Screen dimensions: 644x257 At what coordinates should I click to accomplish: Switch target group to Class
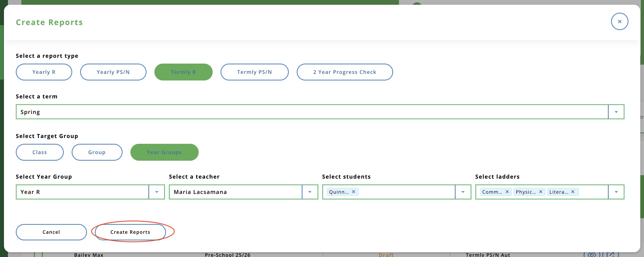[x=40, y=152]
